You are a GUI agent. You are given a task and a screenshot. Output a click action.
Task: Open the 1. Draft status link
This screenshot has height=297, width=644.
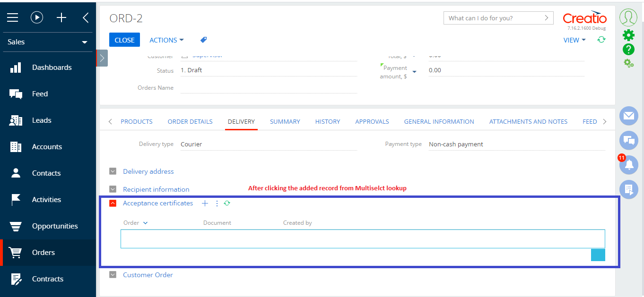click(191, 70)
